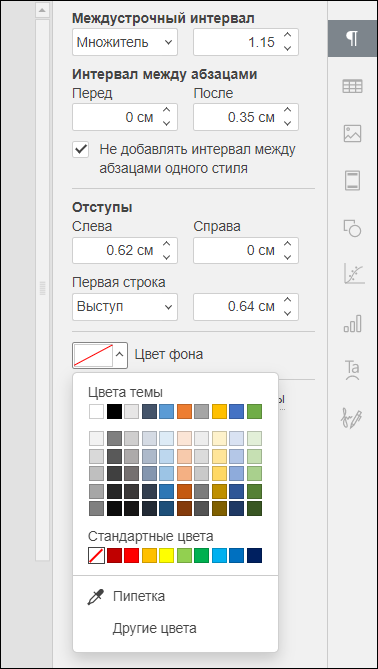Toggle 'Не добавлять интервал между абзацами' checkbox
Viewport: 378px width, 669px height.
click(81, 150)
